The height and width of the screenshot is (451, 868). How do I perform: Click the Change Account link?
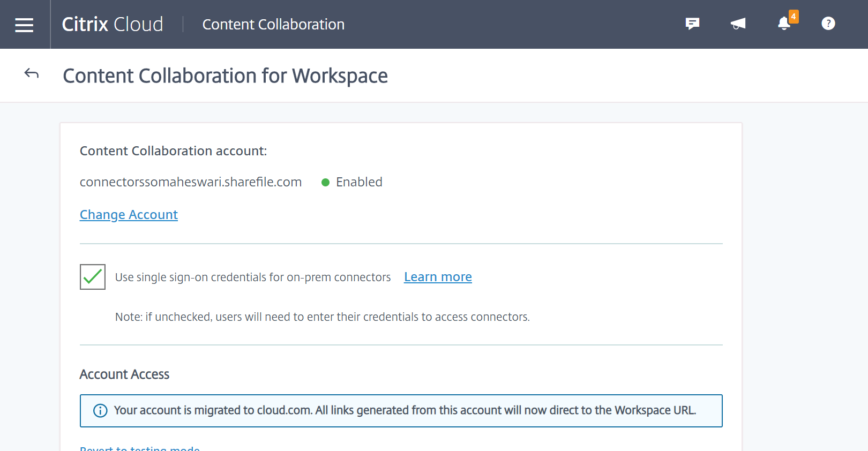129,215
